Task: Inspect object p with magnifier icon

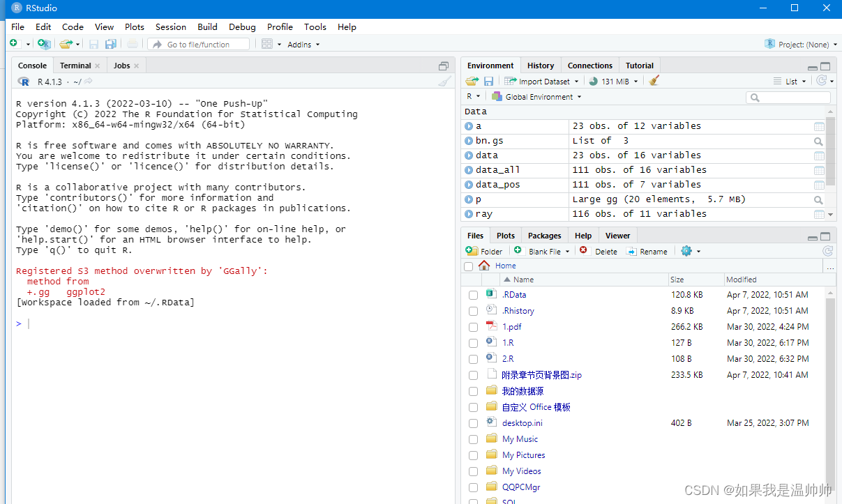Action: point(819,199)
